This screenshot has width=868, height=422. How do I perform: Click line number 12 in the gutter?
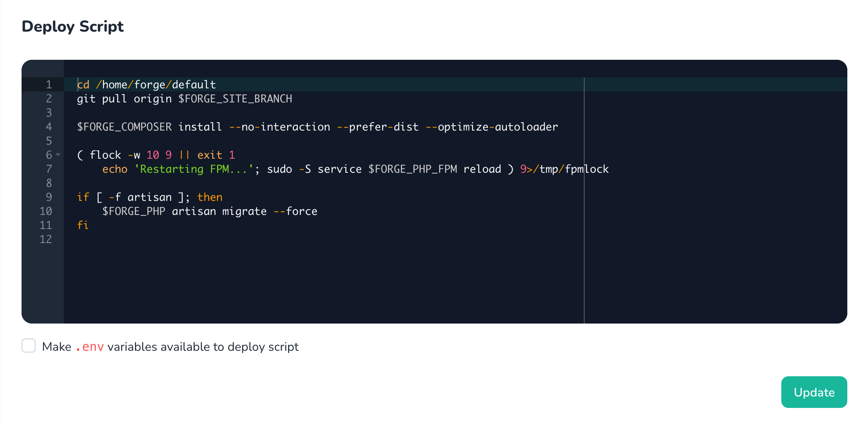46,239
